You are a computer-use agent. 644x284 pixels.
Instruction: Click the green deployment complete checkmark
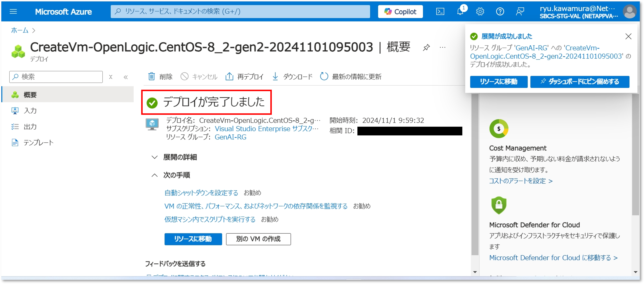point(152,103)
